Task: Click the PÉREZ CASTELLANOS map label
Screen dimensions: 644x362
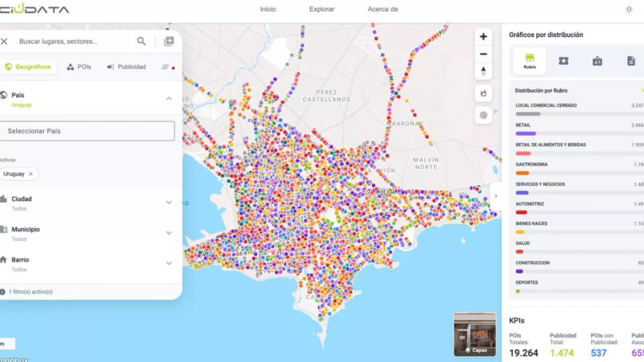Action: point(327,96)
